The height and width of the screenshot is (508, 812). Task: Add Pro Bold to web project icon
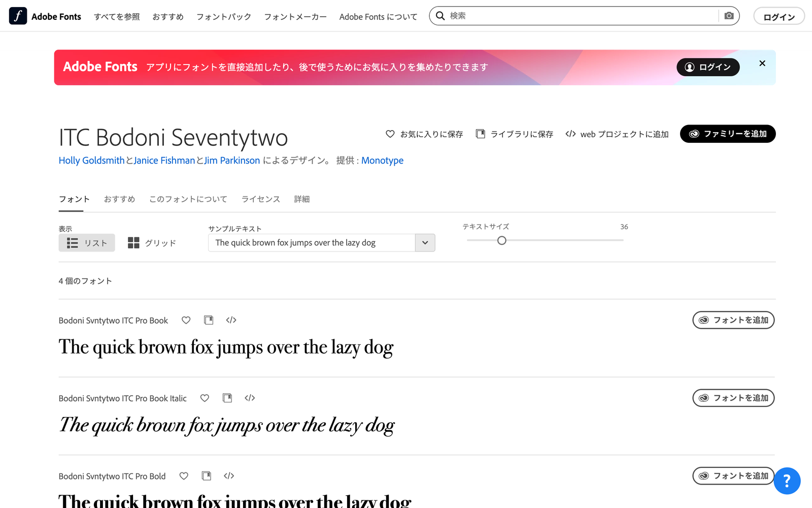pos(229,476)
